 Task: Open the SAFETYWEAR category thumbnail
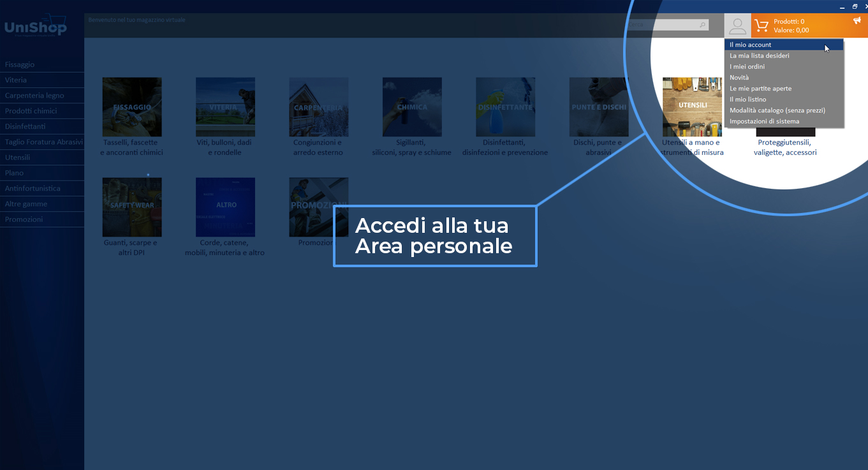coord(132,207)
